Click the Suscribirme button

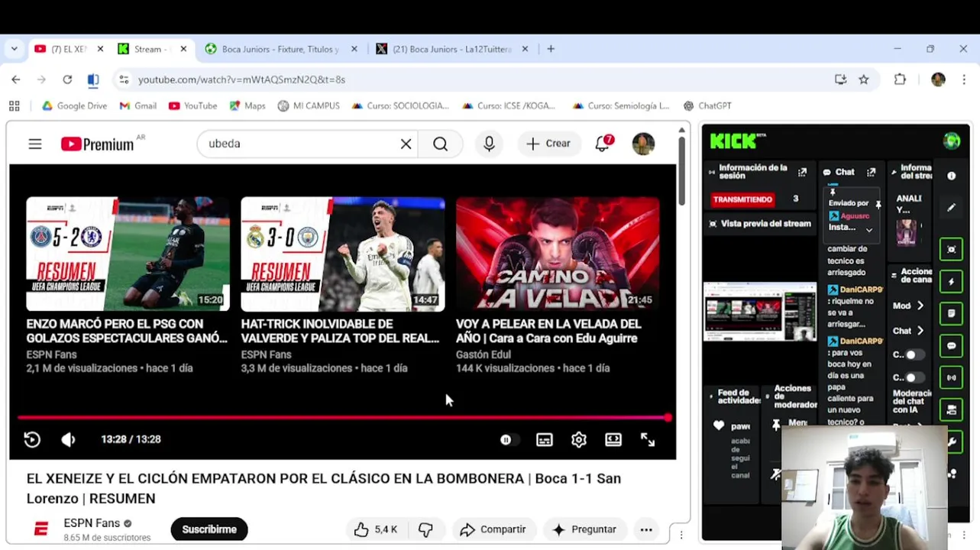(209, 529)
